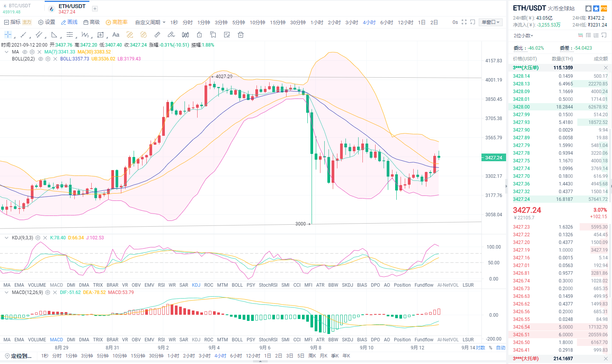This screenshot has height=364, width=612.
Task: Select the trend line drawing tool
Action: [x=23, y=35]
